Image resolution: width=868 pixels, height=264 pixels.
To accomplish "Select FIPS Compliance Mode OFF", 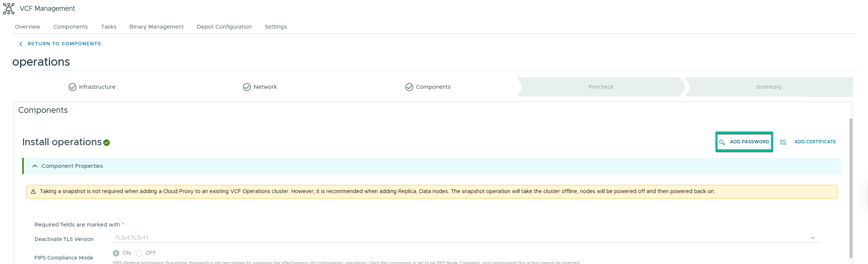I will tap(139, 253).
